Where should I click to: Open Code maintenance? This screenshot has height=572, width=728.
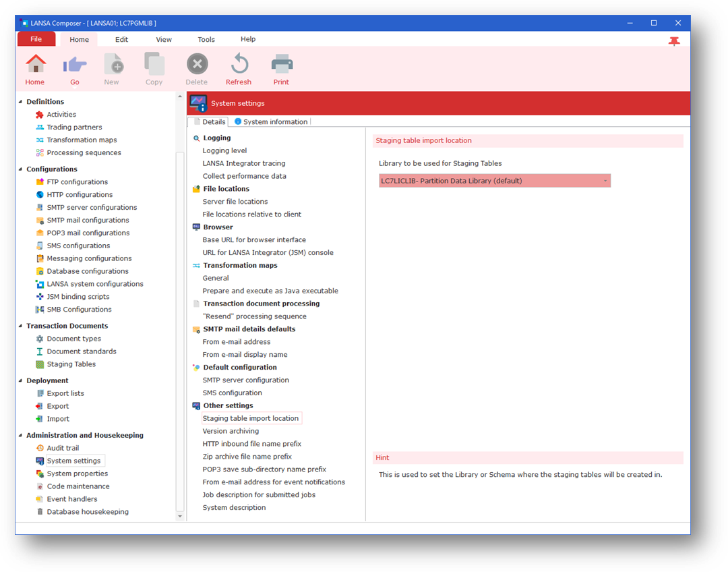78,486
